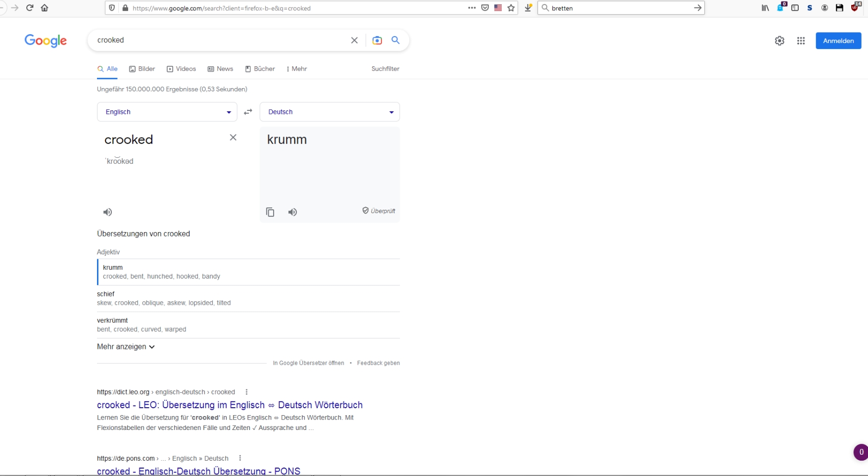
Task: Swap the Englisch and Deutsch languages
Action: (x=248, y=112)
